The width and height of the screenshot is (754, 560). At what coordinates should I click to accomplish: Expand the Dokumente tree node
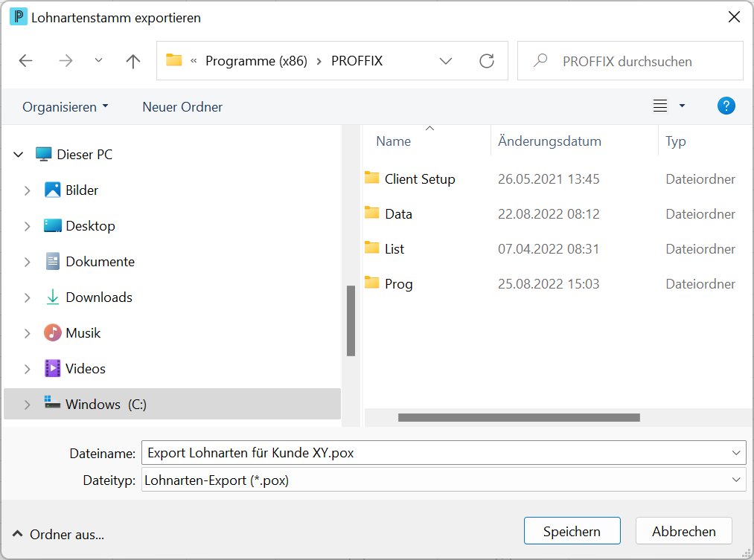28,263
